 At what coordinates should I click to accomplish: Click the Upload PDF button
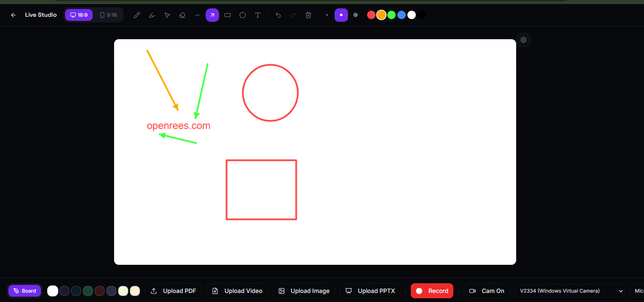(x=173, y=291)
